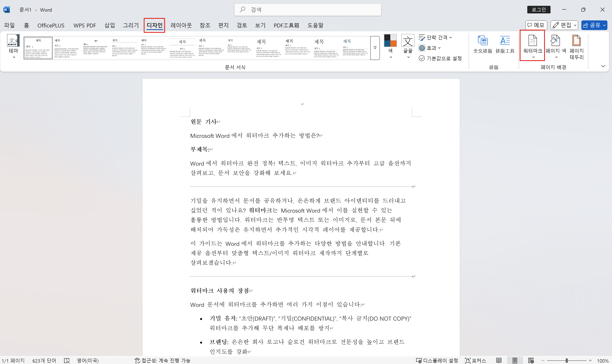Click the language indicator 영어(미국)
The width and height of the screenshot is (612, 364).
pyautogui.click(x=88, y=360)
